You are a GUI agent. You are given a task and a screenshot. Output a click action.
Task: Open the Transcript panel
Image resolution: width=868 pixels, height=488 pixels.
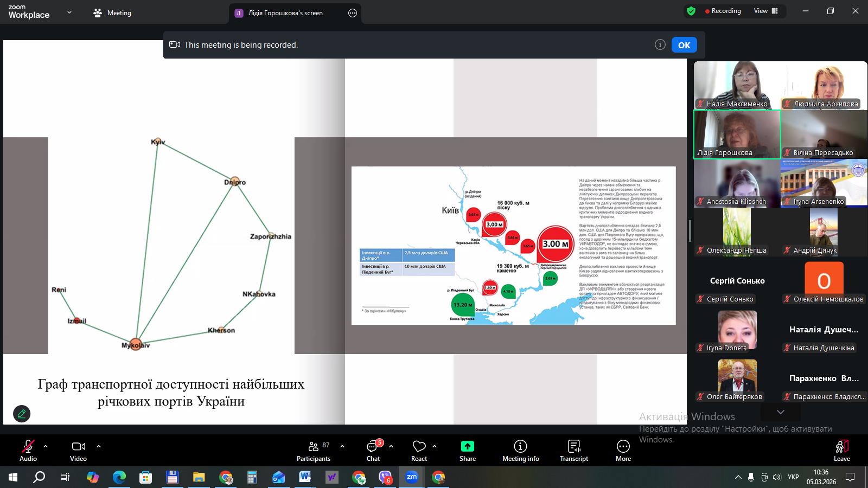(573, 450)
